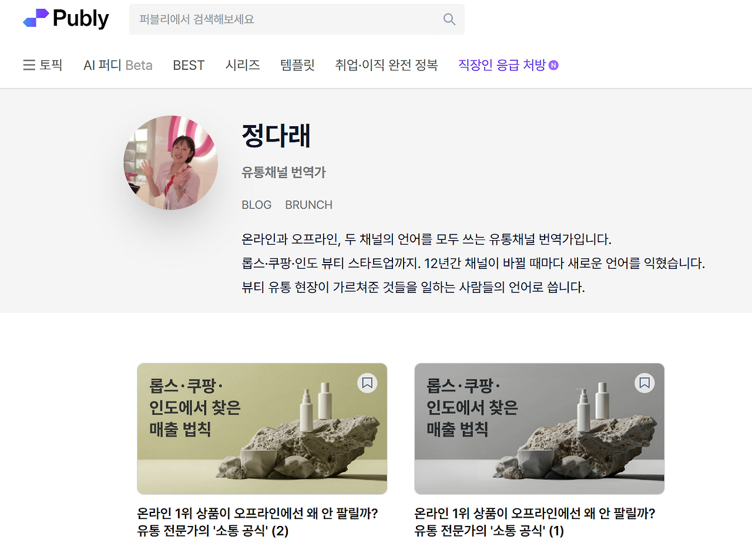Go to the BEST menu item

189,65
